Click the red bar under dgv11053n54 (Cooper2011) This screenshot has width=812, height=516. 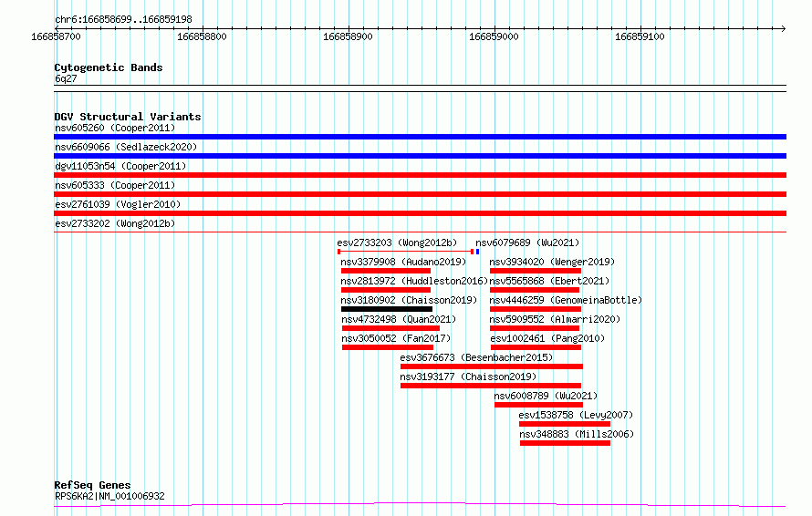(420, 175)
